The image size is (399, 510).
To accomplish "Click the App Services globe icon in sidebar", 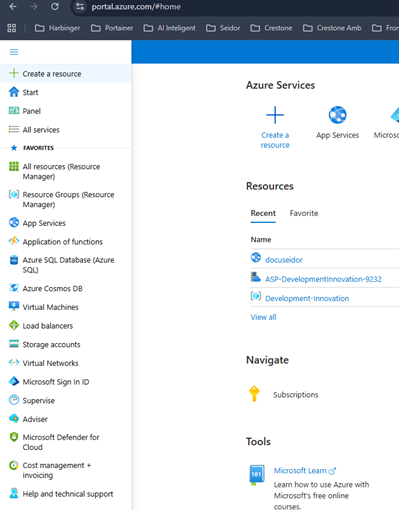I will [x=14, y=222].
